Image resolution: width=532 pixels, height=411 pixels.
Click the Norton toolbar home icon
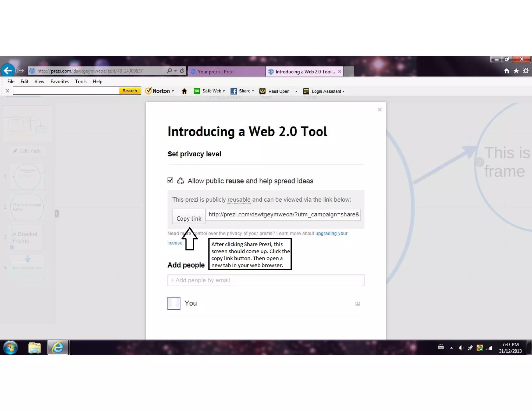(184, 91)
